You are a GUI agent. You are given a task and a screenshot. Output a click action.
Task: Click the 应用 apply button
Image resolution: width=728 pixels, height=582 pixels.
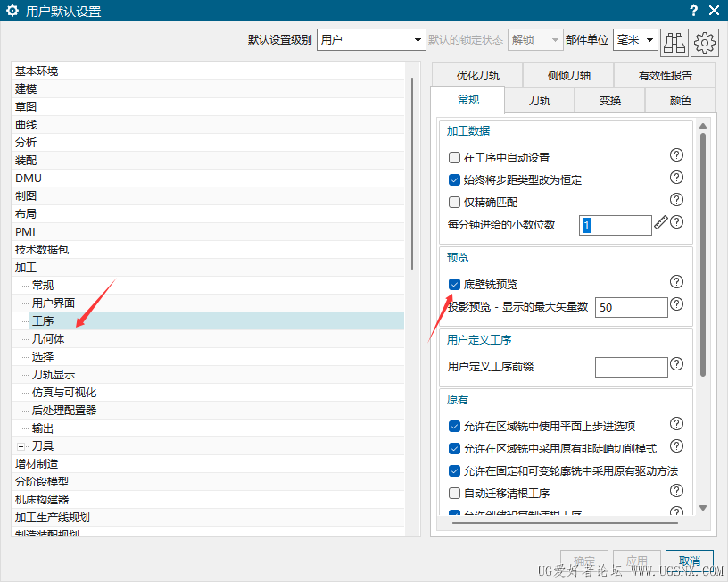[637, 560]
